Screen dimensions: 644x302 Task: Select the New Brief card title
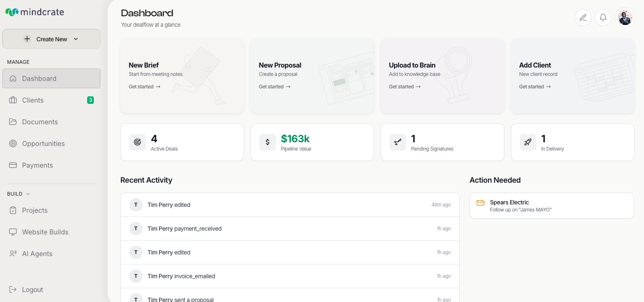[143, 65]
